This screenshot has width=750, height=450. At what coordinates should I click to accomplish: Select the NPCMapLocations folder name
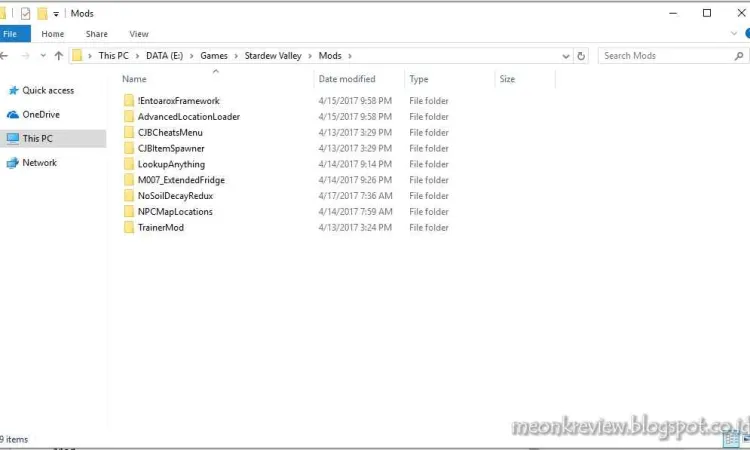175,211
